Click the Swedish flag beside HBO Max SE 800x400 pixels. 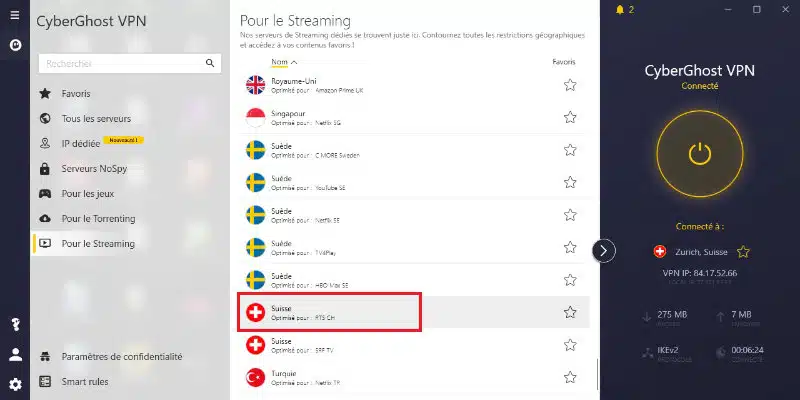pyautogui.click(x=256, y=280)
